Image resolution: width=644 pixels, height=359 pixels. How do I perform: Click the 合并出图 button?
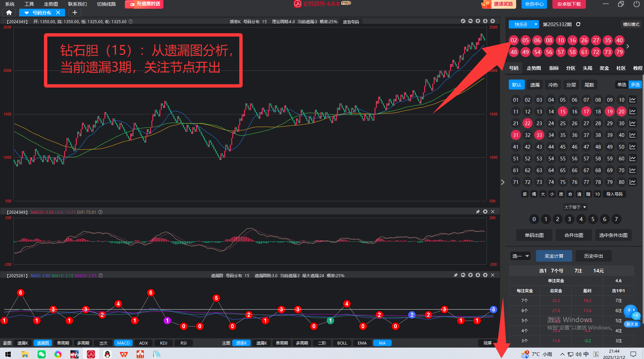(574, 235)
